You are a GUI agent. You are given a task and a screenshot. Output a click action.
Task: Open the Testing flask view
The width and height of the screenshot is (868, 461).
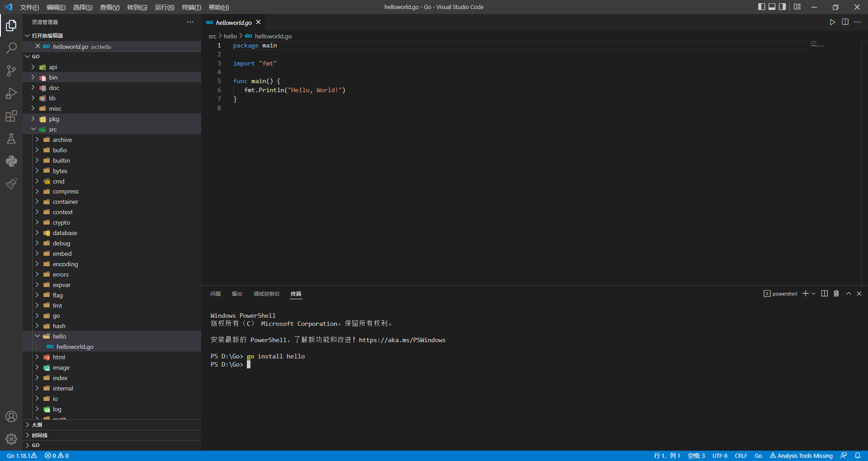[11, 139]
